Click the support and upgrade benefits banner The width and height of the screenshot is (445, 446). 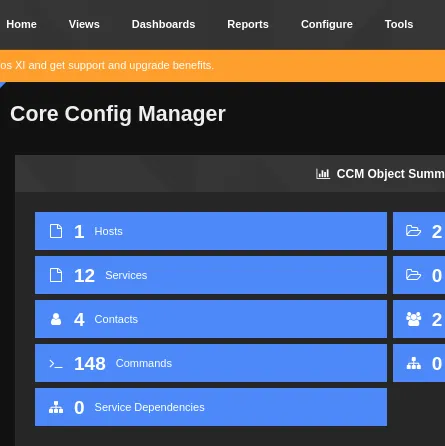[222, 66]
